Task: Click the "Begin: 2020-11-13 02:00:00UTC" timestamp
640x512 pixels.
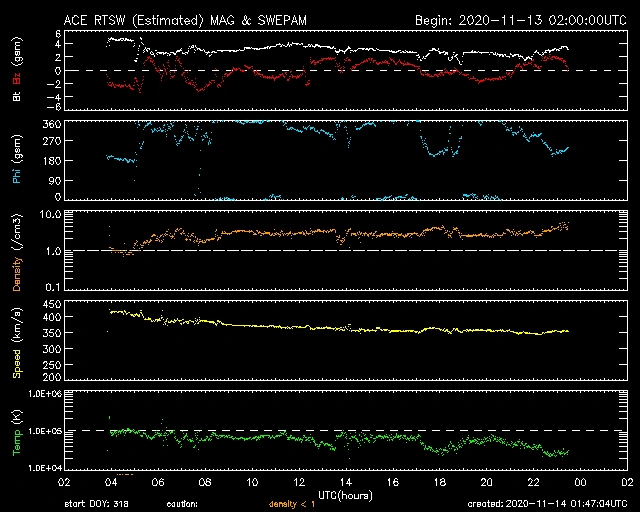Action: pyautogui.click(x=521, y=20)
